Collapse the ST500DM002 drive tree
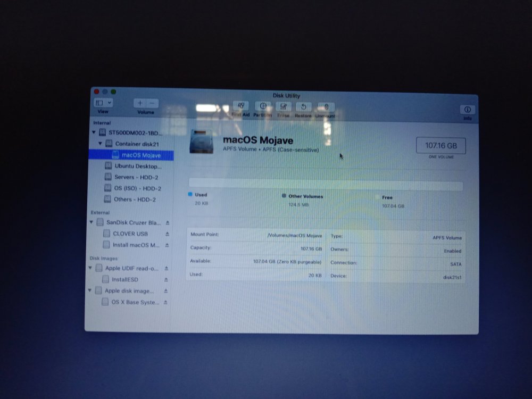 click(x=94, y=132)
